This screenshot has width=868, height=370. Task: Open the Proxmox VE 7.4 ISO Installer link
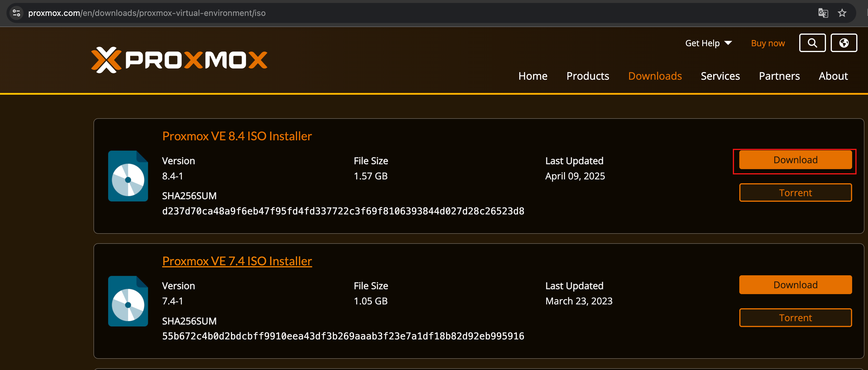[x=237, y=261]
